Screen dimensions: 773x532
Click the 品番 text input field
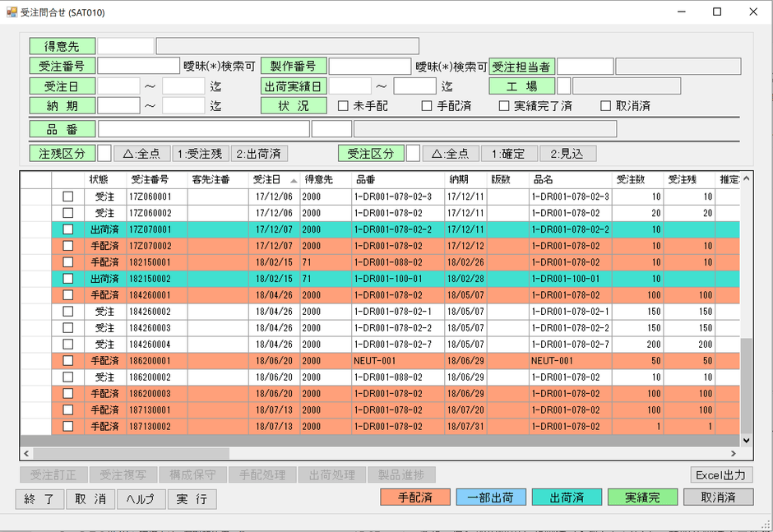click(203, 129)
